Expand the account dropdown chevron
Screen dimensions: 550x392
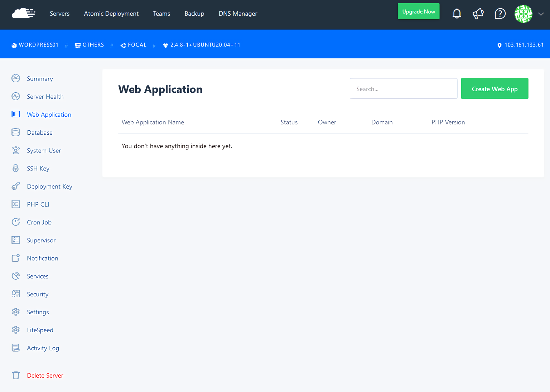[541, 14]
